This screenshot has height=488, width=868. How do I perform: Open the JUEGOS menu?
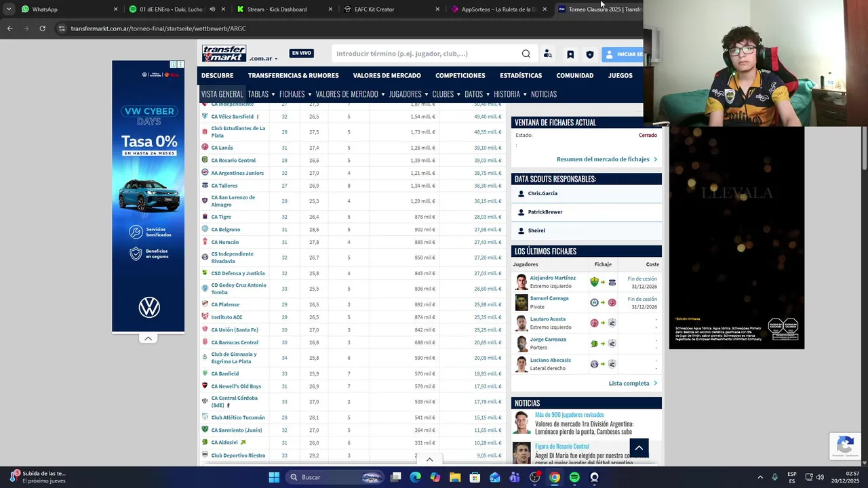pos(620,75)
